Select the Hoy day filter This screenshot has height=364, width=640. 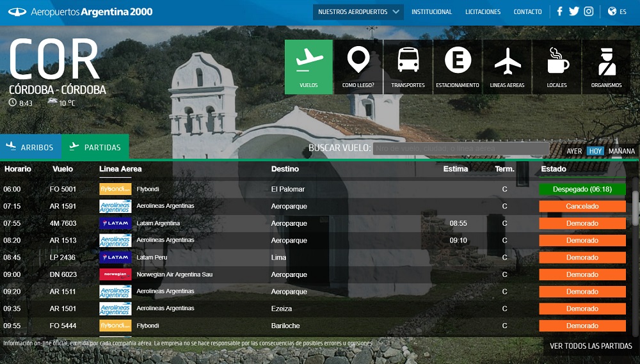(x=595, y=151)
